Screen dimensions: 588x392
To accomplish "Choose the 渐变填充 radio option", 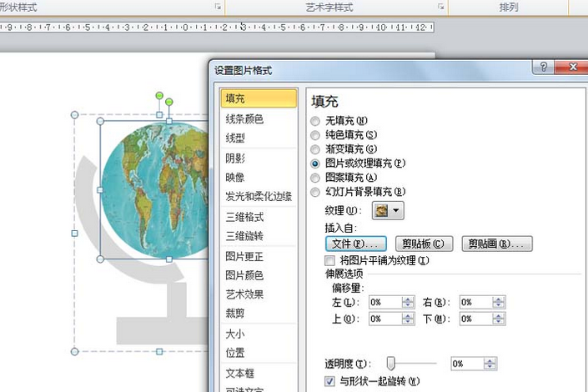I will (315, 148).
